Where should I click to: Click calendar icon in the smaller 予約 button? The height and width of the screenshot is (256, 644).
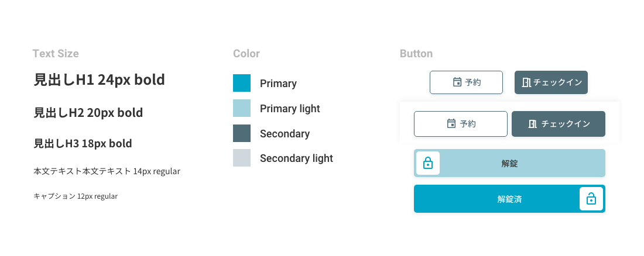pos(457,82)
